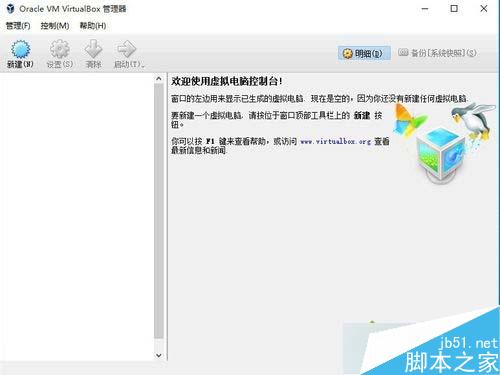Click the New (新建) virtual machine icon
The width and height of the screenshot is (500, 375).
21,49
